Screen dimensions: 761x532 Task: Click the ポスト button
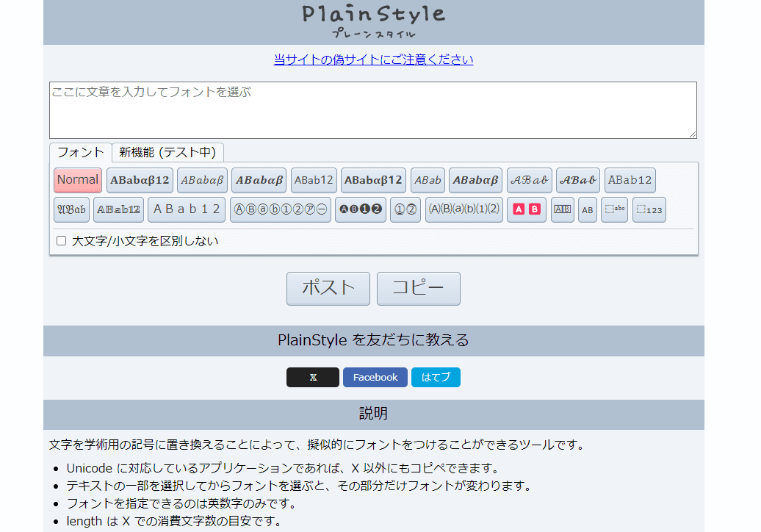[328, 288]
